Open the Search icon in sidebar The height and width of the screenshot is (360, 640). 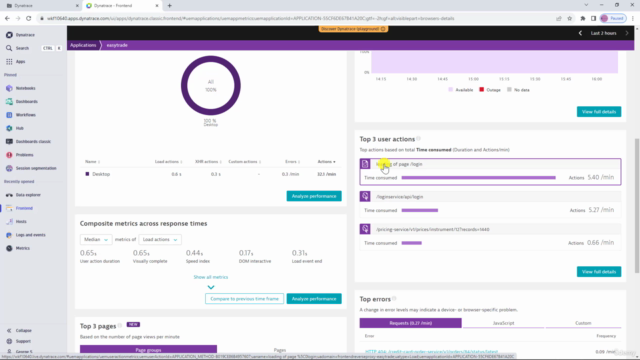pyautogui.click(x=9, y=48)
